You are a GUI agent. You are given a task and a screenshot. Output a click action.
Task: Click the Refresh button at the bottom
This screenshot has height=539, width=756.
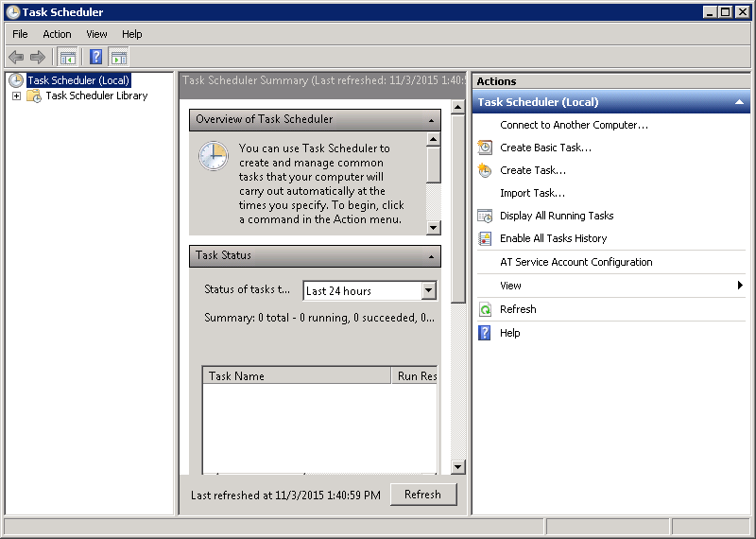(x=423, y=495)
